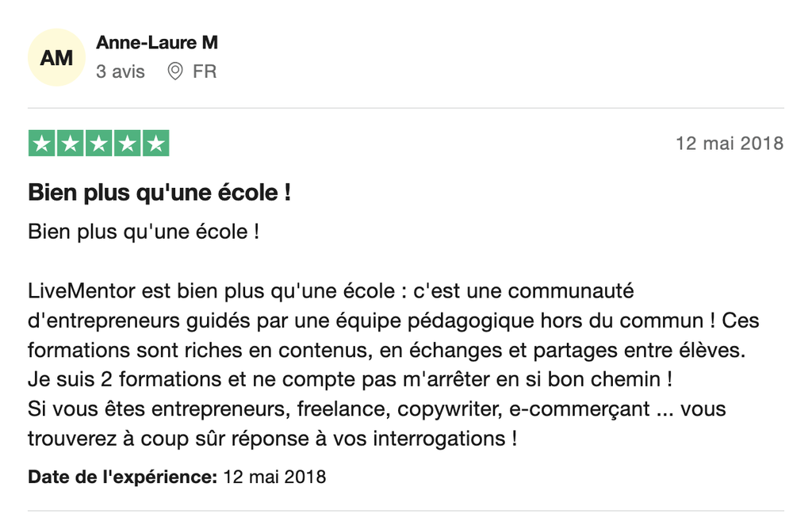
Task: Click the first body line "Bien plus qu'une école !"
Action: [144, 232]
